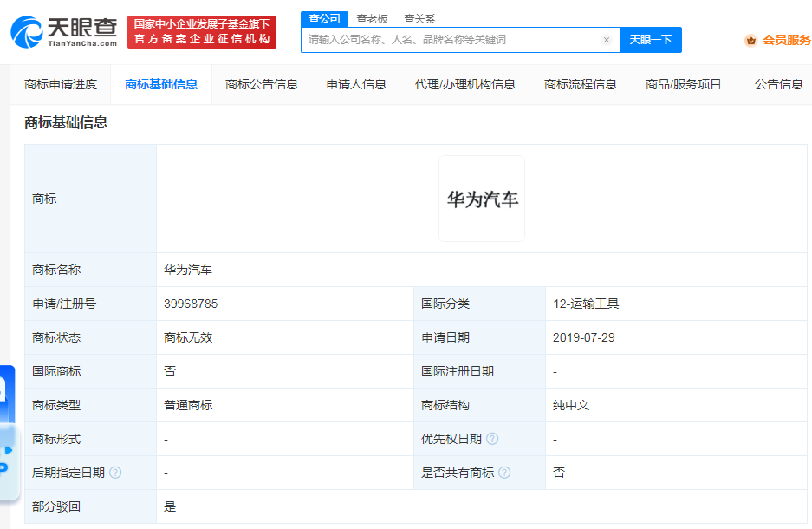Click the 申请/注册号 label cell
The width and height of the screenshot is (812, 529).
point(91,304)
